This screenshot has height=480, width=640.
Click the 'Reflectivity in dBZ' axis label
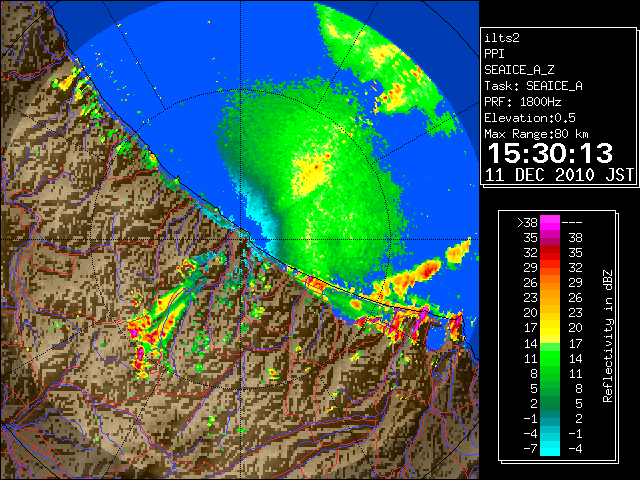[x=608, y=336]
